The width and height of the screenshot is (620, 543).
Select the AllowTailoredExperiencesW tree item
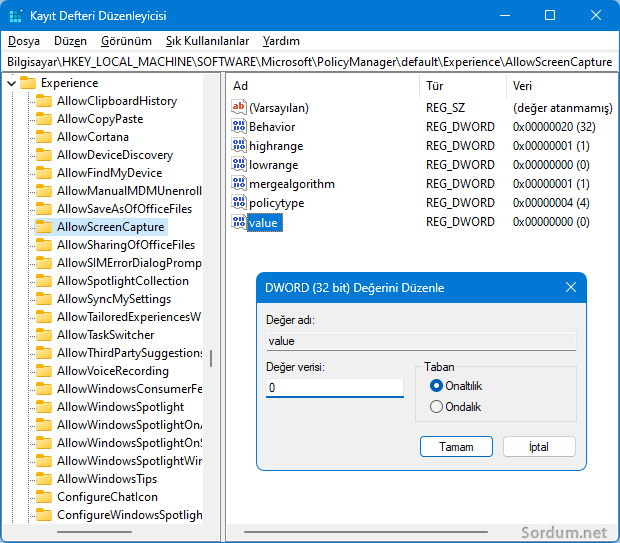pos(129,317)
